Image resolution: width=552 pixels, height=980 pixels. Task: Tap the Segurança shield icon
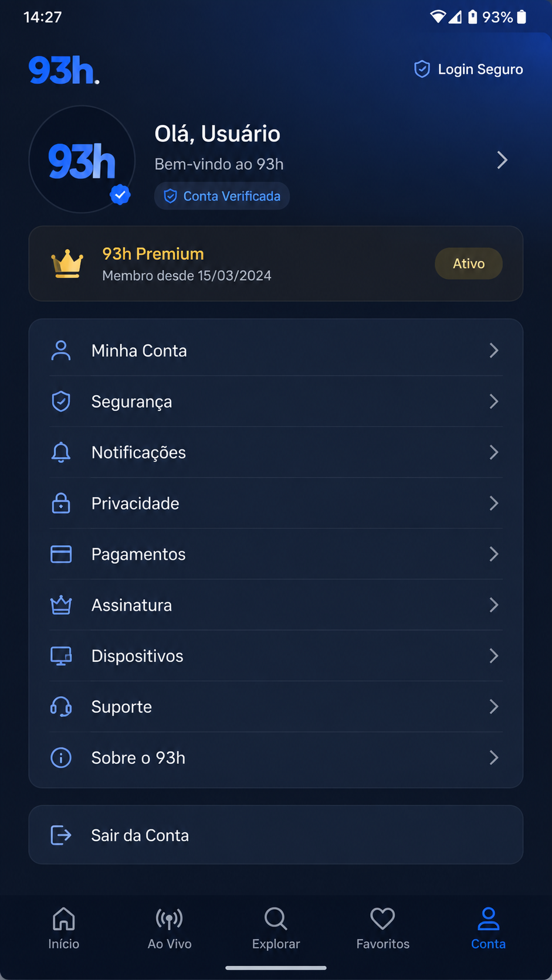61,401
